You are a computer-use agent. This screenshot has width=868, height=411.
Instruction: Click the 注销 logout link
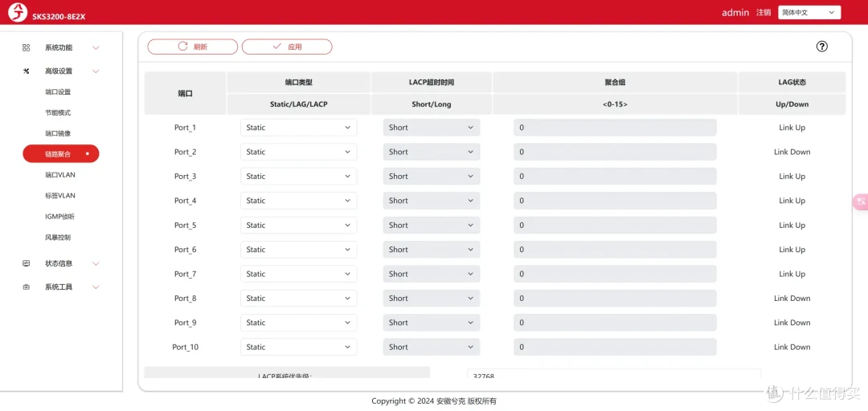[x=764, y=12]
